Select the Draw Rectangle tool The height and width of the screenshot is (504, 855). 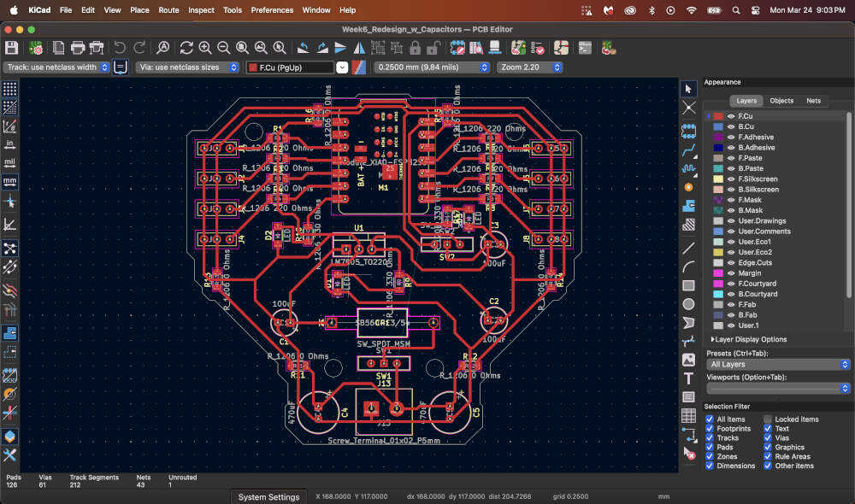click(x=688, y=285)
